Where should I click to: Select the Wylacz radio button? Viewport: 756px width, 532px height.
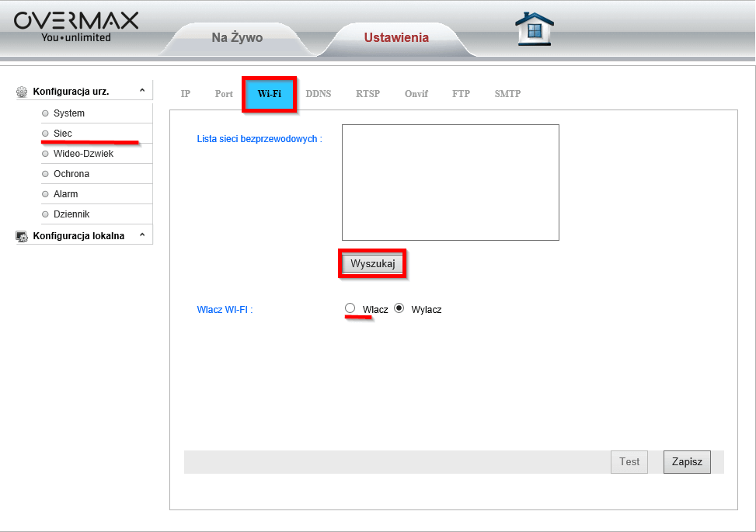point(399,308)
